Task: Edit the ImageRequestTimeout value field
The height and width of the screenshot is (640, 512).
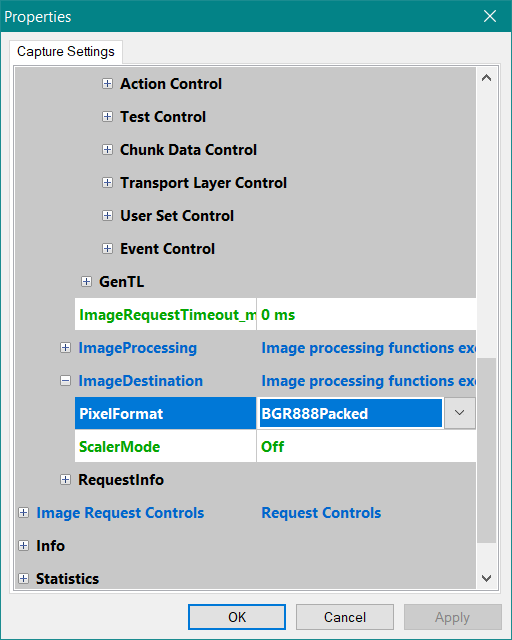Action: click(366, 315)
